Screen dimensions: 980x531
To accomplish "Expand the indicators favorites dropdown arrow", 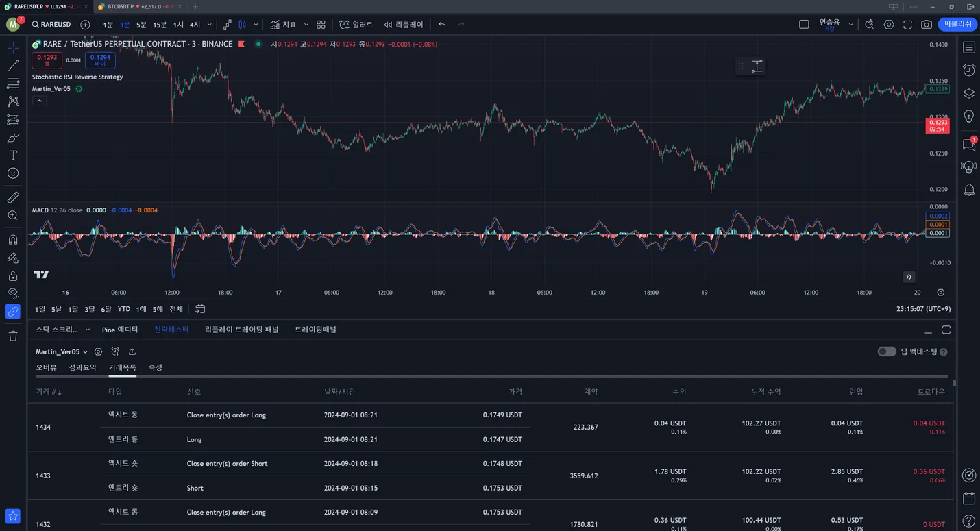I will pyautogui.click(x=306, y=25).
